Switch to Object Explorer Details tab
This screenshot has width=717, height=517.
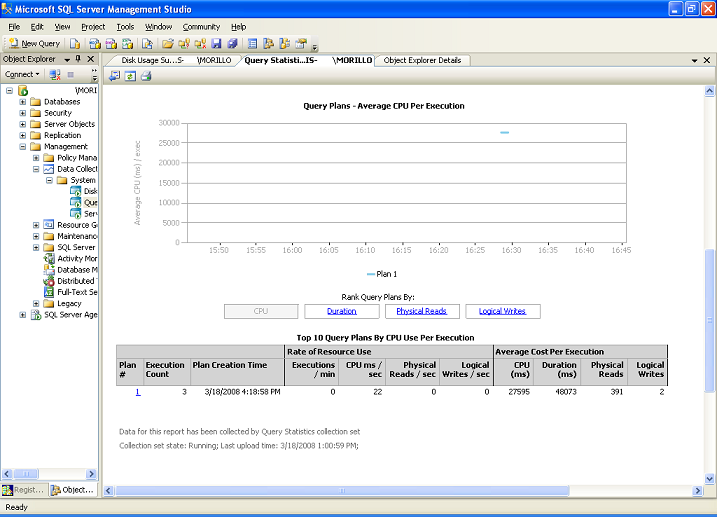point(422,60)
